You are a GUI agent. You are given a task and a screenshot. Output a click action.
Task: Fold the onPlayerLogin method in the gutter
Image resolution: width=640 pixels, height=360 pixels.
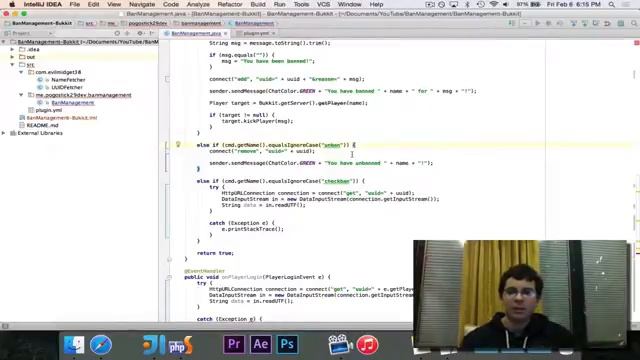[x=169, y=277]
